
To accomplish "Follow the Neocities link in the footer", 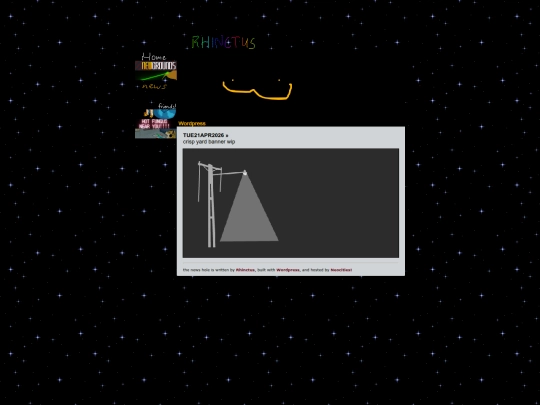I will point(341,270).
